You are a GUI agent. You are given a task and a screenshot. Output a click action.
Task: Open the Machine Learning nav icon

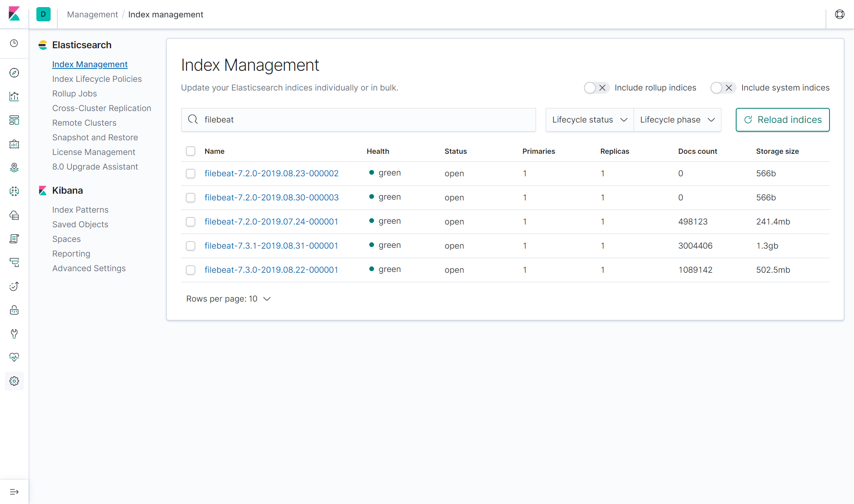[14, 191]
